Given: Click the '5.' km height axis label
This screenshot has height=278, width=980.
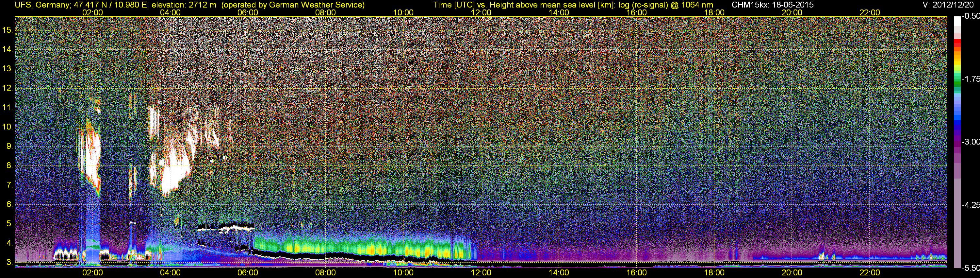Looking at the screenshot, I should (x=10, y=223).
